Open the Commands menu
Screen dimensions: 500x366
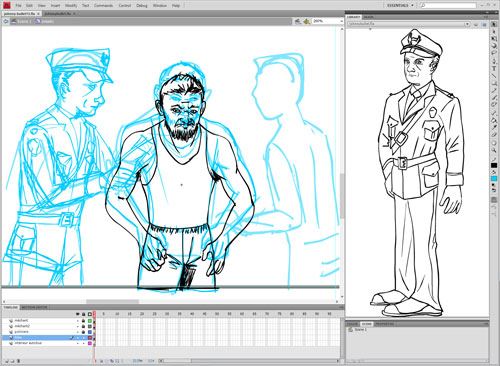(x=103, y=5)
